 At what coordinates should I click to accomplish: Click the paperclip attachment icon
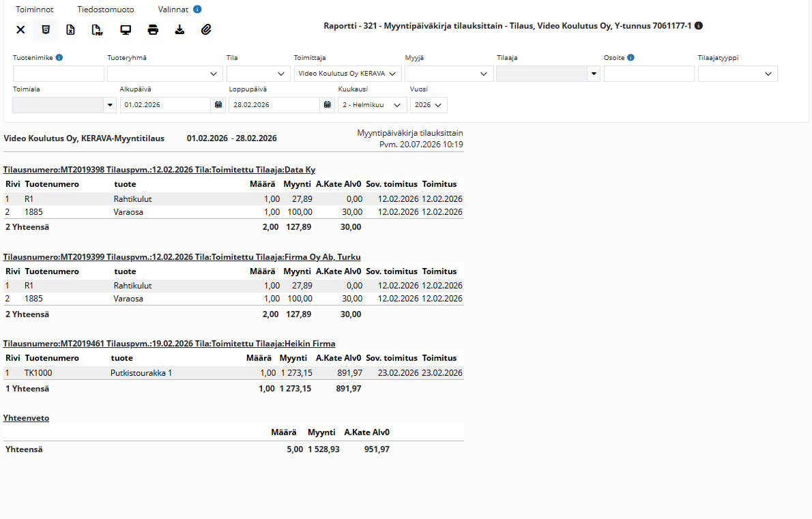(x=206, y=30)
